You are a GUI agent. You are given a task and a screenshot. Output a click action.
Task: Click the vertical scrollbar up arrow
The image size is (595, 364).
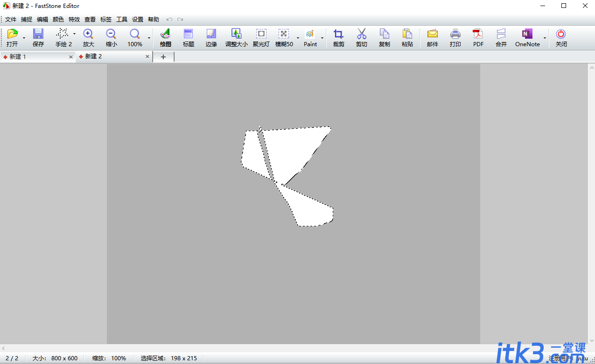591,67
